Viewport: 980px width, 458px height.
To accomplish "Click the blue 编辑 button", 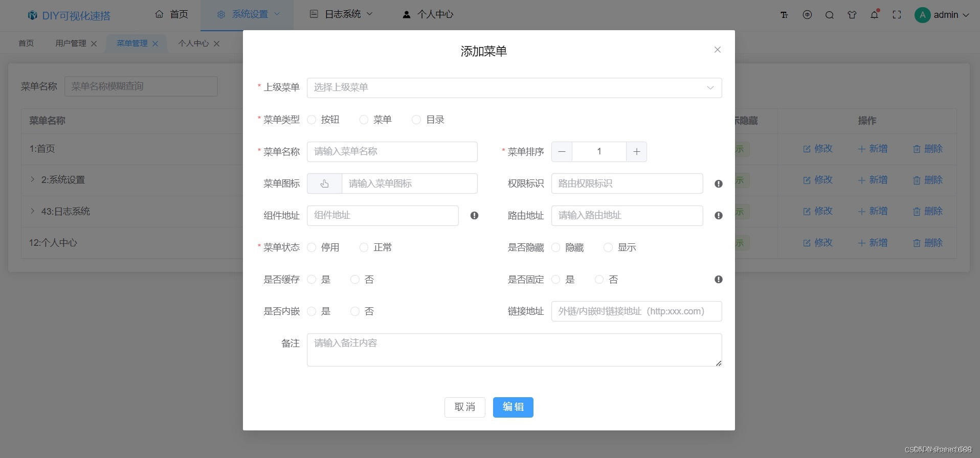I will click(513, 407).
